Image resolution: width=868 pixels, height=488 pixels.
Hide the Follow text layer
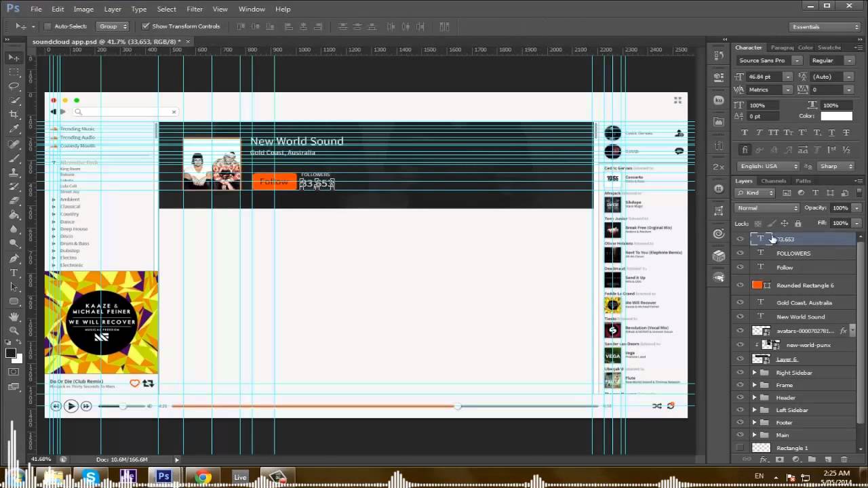(x=740, y=268)
